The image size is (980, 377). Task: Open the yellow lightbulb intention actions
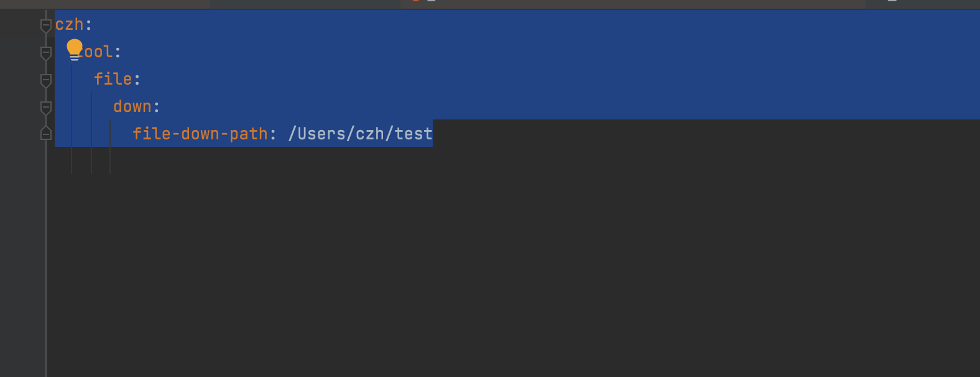tap(75, 49)
